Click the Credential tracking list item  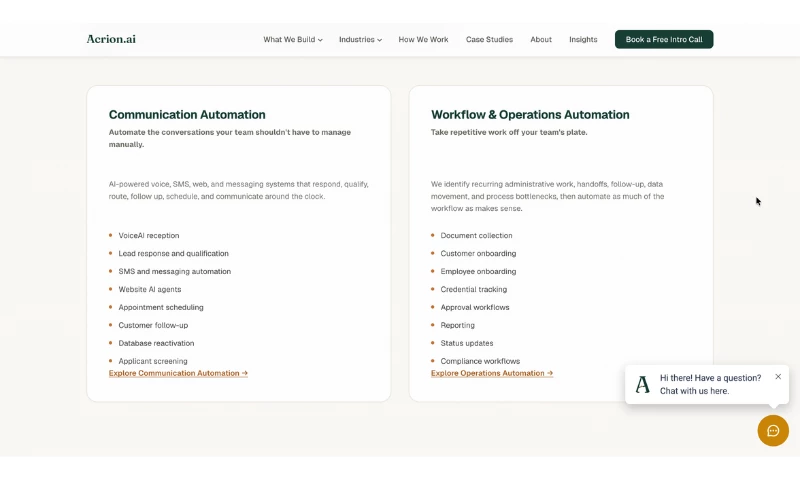[x=473, y=289]
